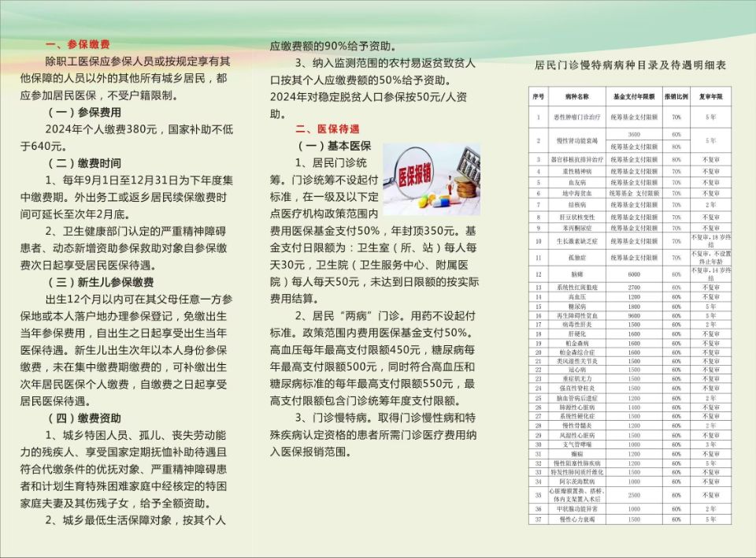Click the table cell 肝硬化
The height and width of the screenshot is (558, 756).
577,334
